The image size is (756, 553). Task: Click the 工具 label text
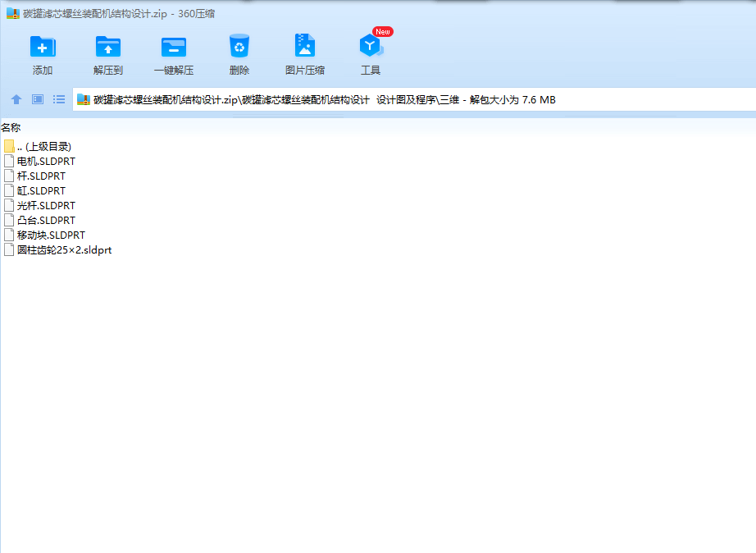point(371,71)
